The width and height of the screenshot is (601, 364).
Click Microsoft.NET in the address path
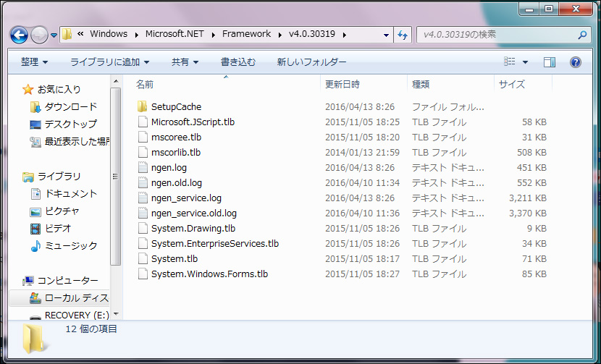[175, 34]
